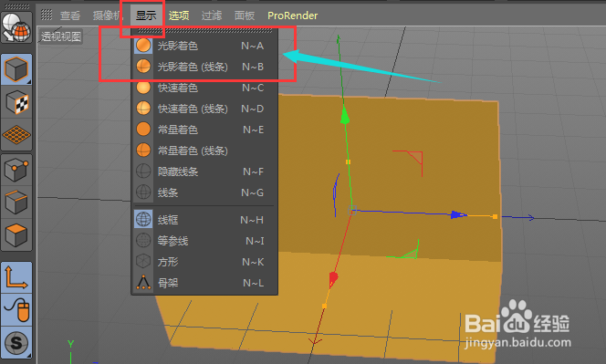Click the 隐藏线条 wire sphere icon
The height and width of the screenshot is (364, 606).
point(143,172)
